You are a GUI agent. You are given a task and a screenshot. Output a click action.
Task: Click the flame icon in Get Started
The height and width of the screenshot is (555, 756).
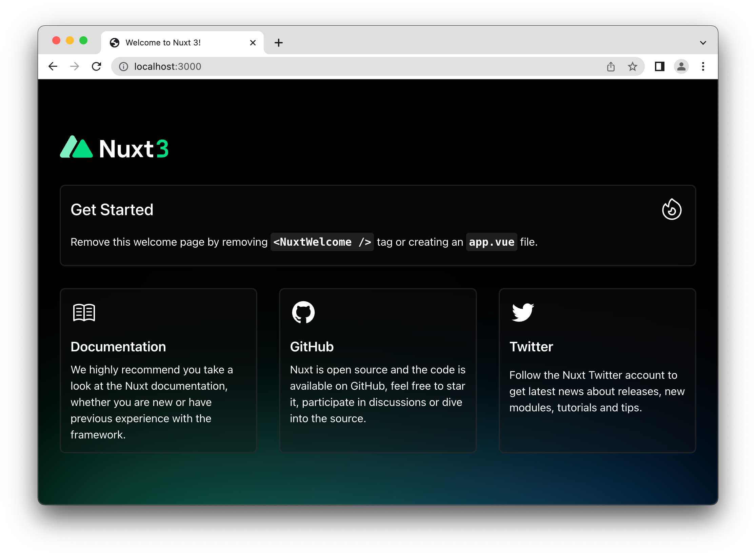coord(671,209)
